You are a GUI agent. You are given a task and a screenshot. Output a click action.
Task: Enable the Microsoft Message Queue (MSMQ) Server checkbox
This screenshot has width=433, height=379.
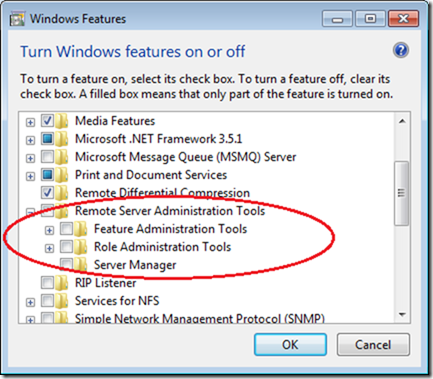tap(47, 156)
